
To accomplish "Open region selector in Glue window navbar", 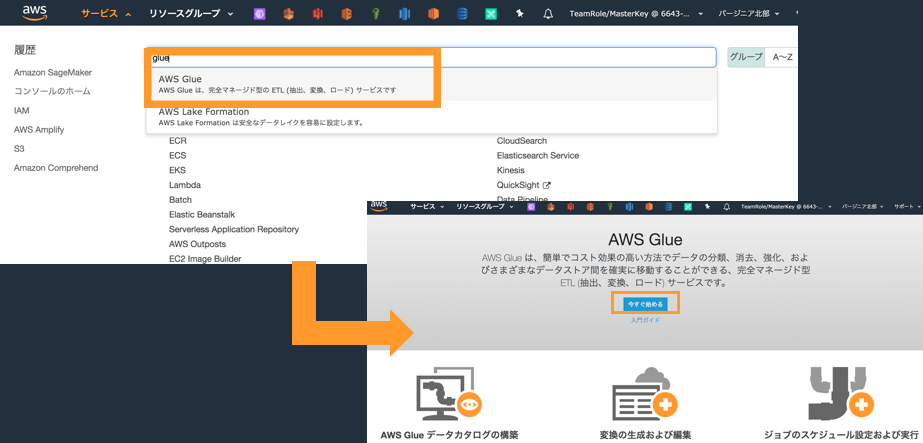I will click(863, 206).
